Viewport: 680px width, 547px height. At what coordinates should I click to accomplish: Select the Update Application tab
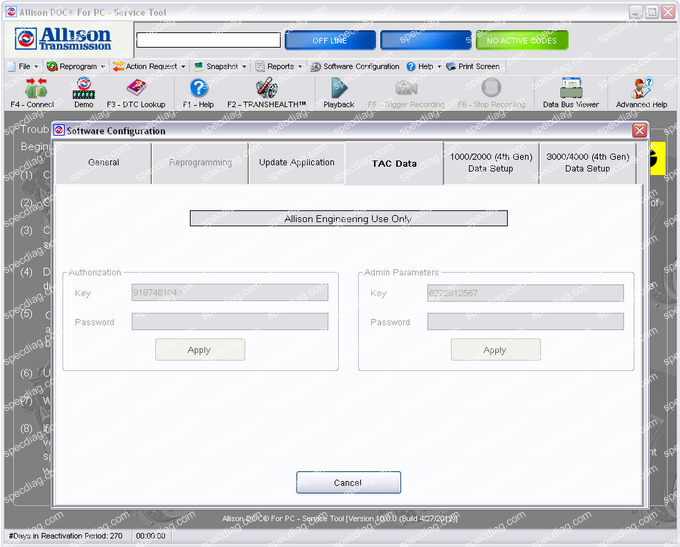point(296,163)
